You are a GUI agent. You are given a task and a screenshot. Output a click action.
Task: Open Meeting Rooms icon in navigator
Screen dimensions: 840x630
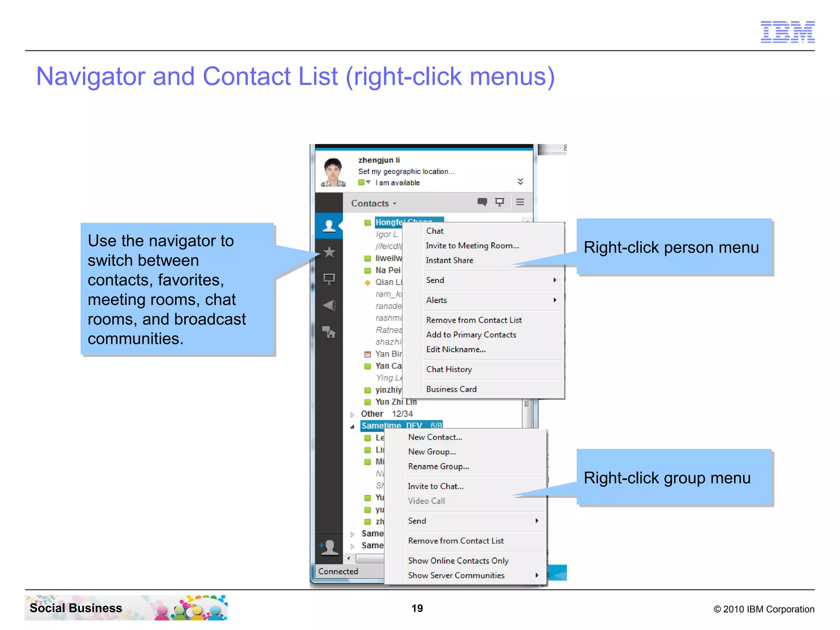pyautogui.click(x=329, y=279)
